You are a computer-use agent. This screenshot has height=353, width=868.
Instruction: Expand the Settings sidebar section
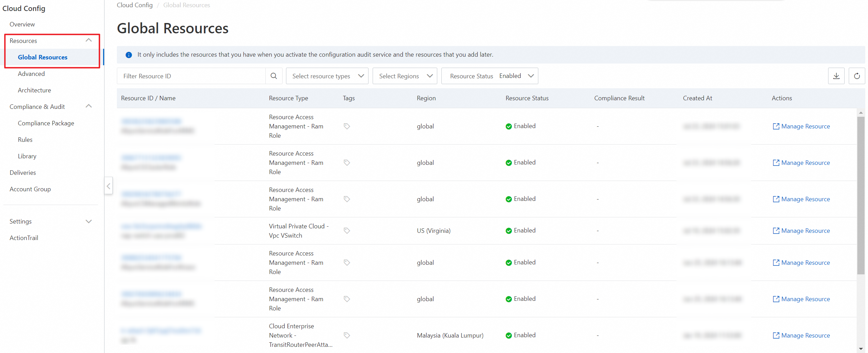[x=89, y=221]
